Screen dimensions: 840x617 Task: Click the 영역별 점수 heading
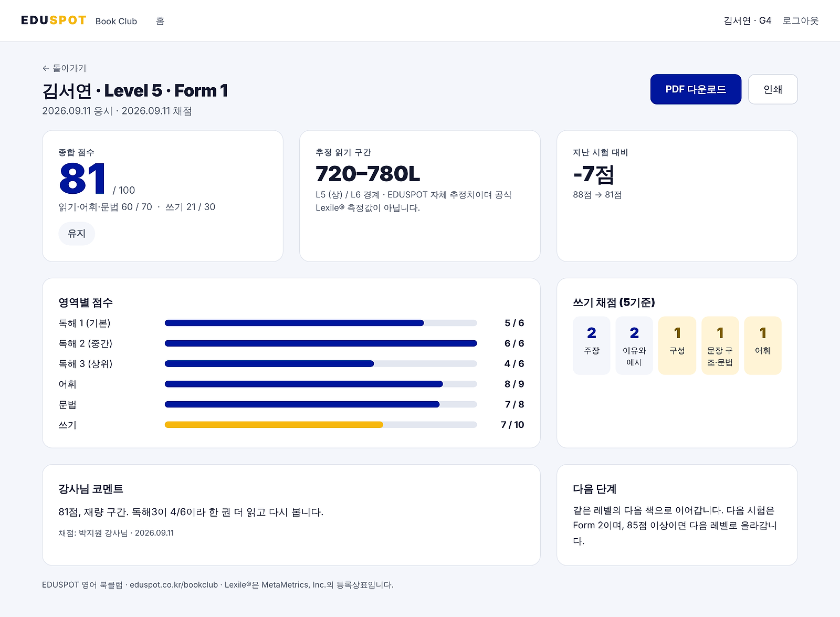[86, 302]
